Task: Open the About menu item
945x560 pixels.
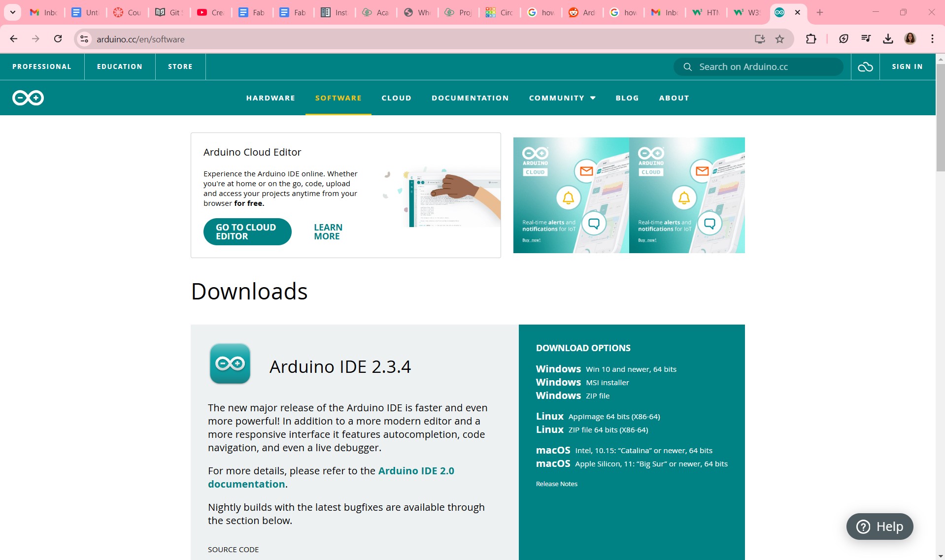Action: point(674,98)
